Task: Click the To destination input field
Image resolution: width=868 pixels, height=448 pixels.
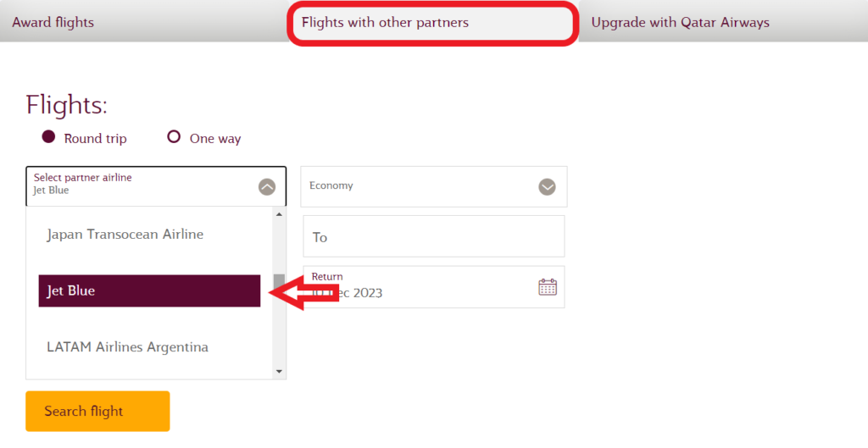Action: click(433, 237)
